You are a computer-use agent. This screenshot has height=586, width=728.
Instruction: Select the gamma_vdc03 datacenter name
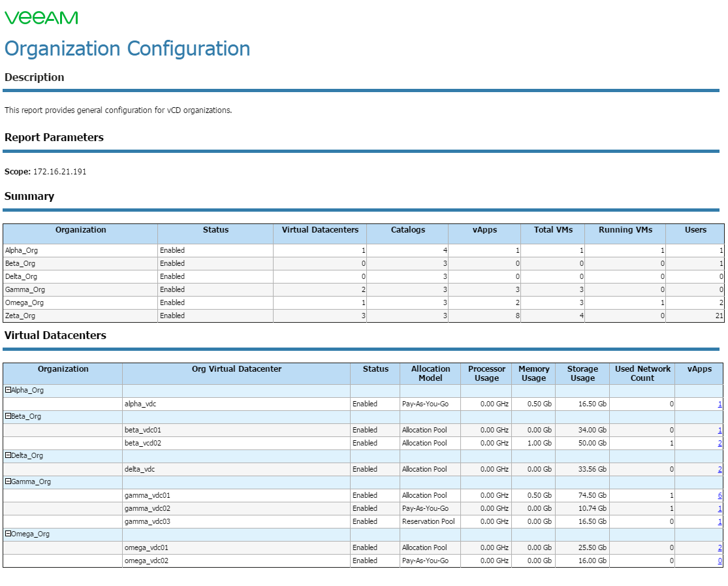(147, 521)
